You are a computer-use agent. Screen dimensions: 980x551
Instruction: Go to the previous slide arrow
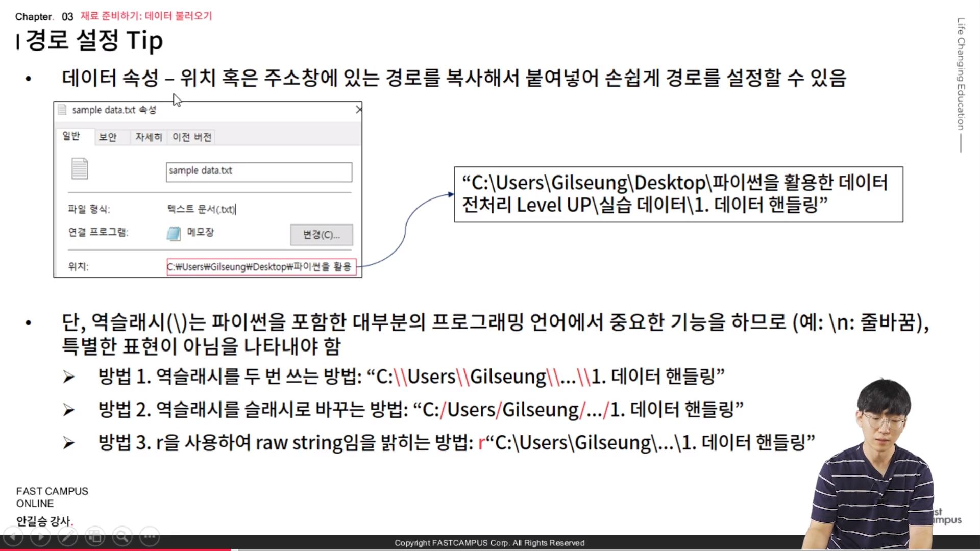[x=13, y=536]
